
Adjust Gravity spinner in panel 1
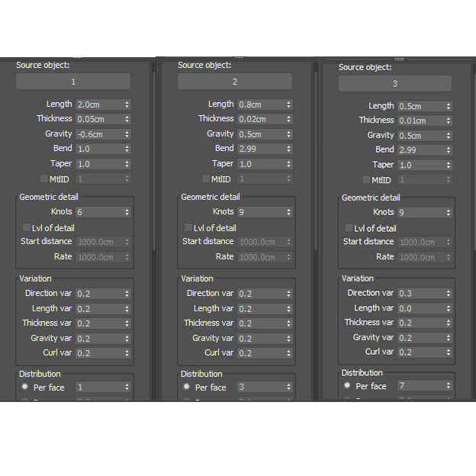coord(127,134)
